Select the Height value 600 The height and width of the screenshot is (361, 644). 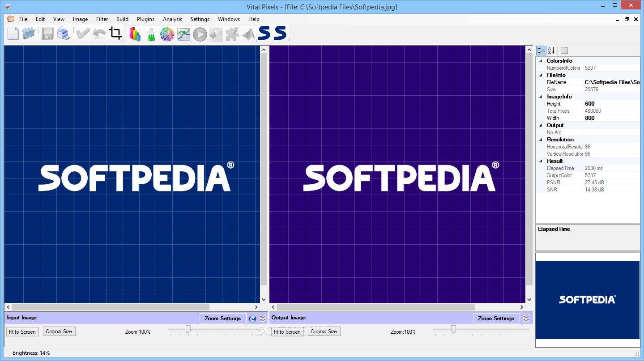(x=590, y=104)
